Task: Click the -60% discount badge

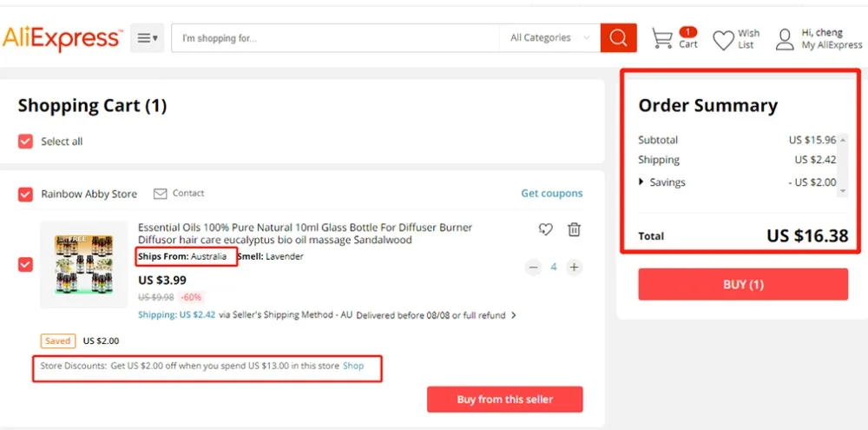Action: click(x=192, y=297)
